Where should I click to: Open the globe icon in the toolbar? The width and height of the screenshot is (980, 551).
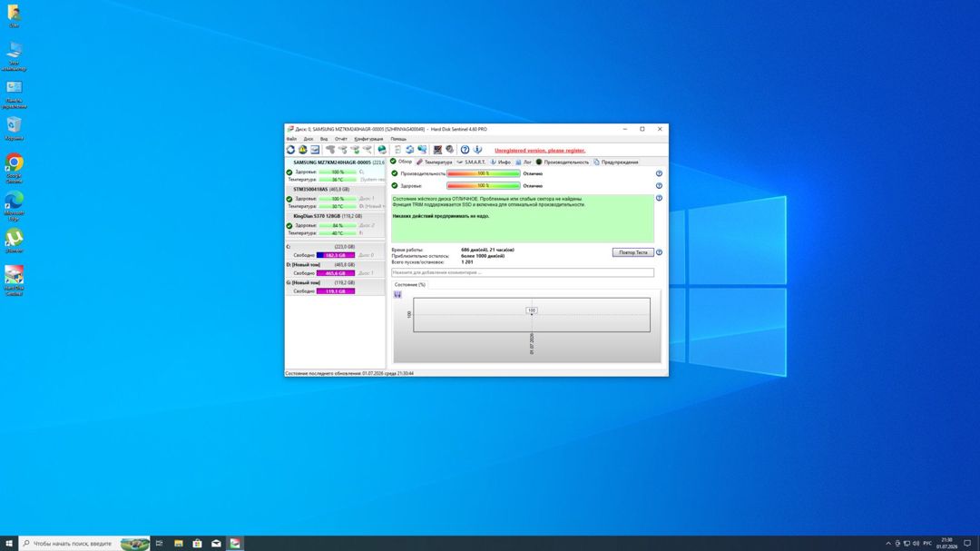coord(382,150)
